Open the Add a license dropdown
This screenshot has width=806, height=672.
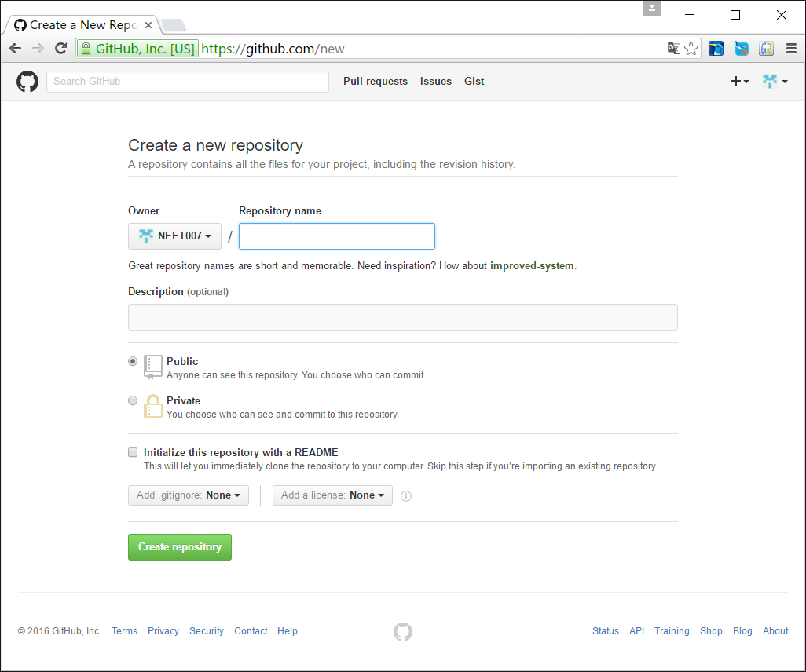[332, 495]
